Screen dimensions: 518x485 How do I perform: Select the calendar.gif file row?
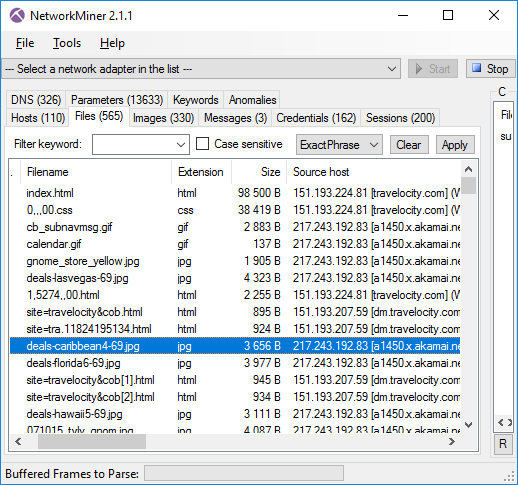point(235,244)
